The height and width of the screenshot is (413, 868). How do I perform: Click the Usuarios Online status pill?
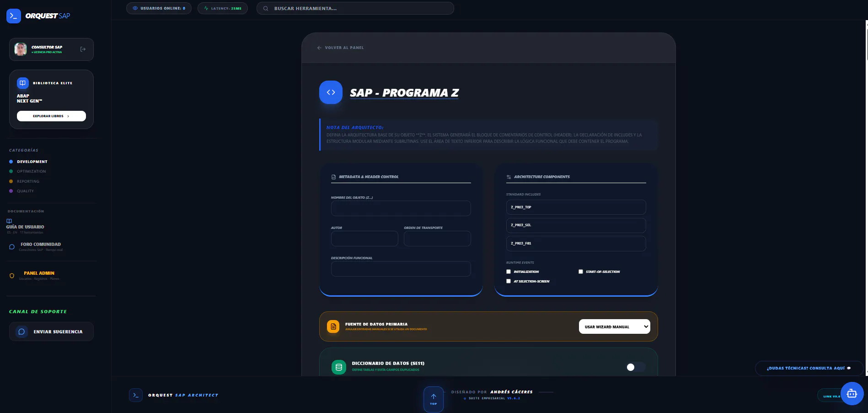(x=159, y=8)
